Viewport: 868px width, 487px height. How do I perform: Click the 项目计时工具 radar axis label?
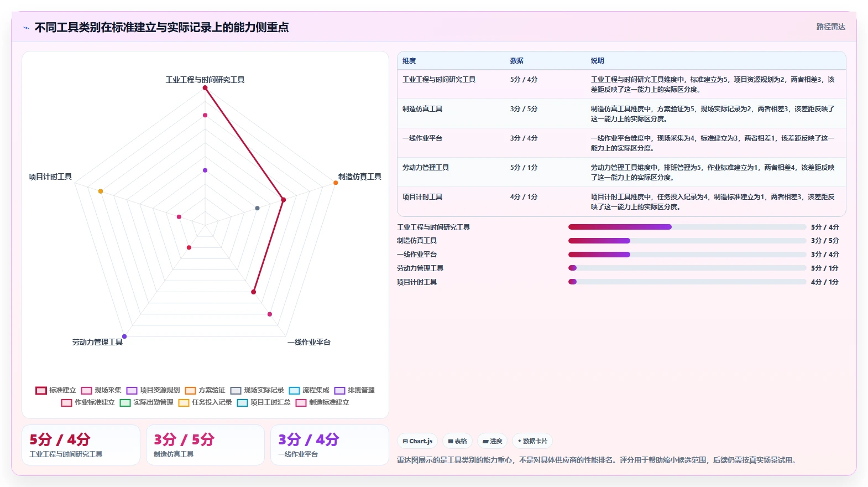(50, 177)
